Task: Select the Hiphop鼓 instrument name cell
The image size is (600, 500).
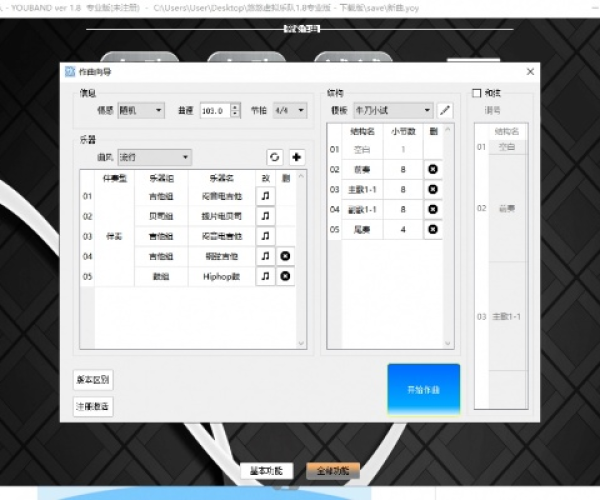Action: coord(222,276)
